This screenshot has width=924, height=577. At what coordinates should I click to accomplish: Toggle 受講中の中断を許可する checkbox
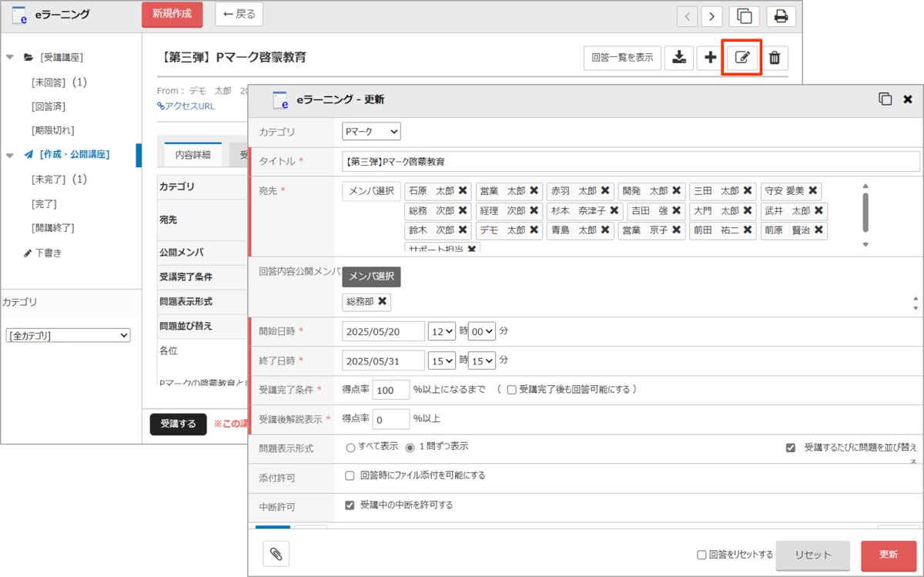pos(350,505)
